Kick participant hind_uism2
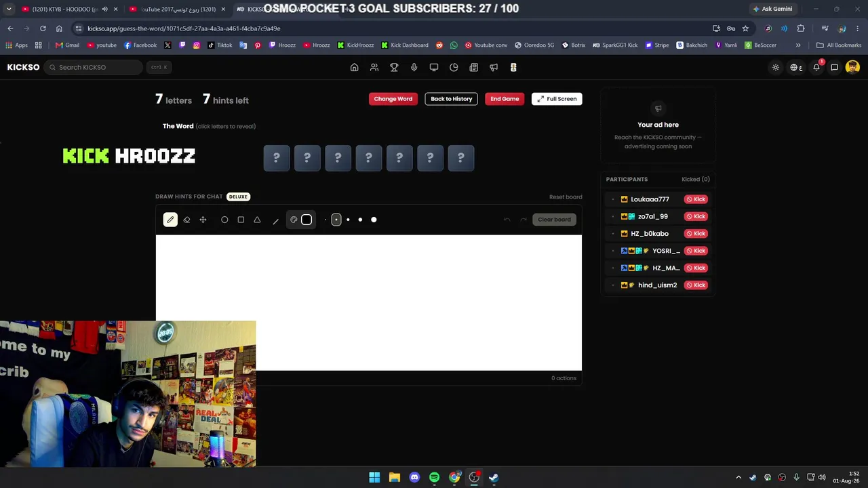Viewport: 868px width, 488px height. [696, 285]
